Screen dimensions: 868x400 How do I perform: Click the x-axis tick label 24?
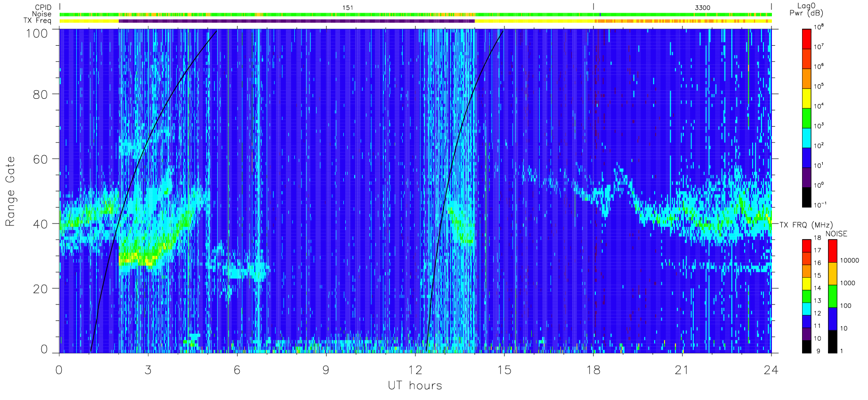pos(771,370)
